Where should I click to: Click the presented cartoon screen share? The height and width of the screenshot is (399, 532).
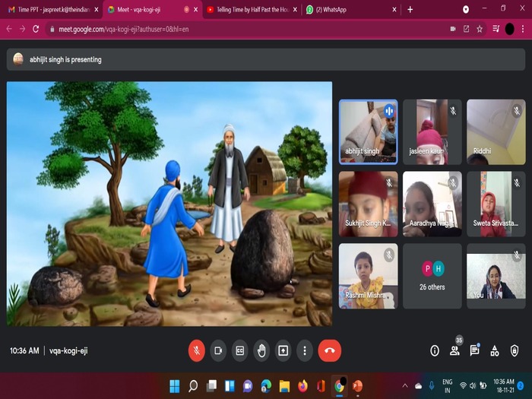click(x=169, y=204)
